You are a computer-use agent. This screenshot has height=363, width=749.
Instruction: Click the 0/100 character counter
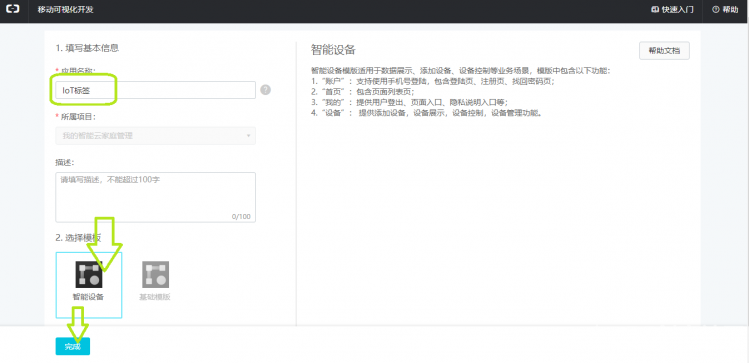[x=241, y=216]
